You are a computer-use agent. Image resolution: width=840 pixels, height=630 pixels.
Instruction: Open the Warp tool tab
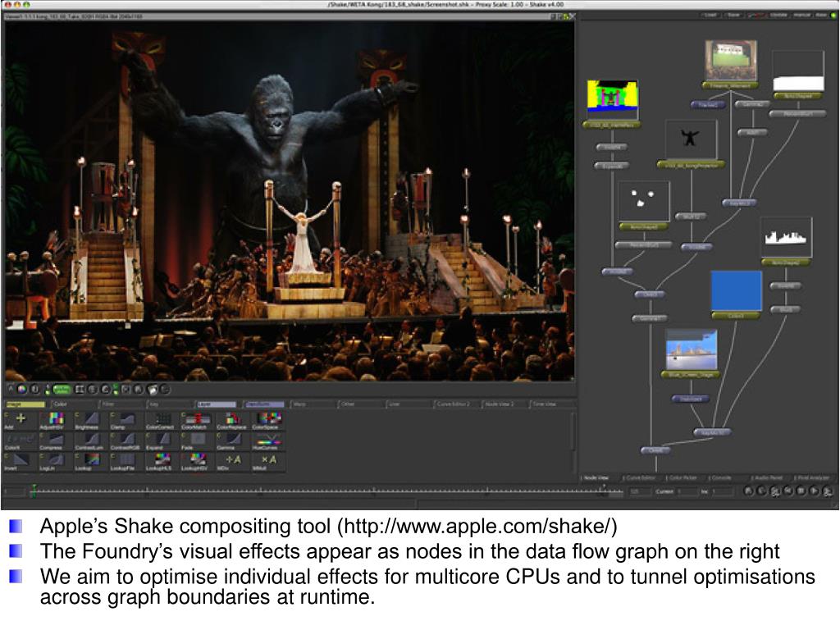pos(312,404)
